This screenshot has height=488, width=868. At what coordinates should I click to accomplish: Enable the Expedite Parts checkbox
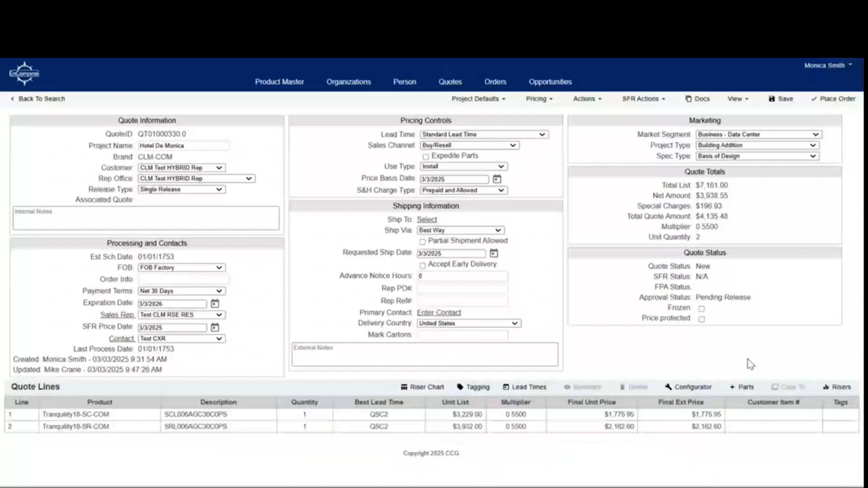(x=426, y=156)
